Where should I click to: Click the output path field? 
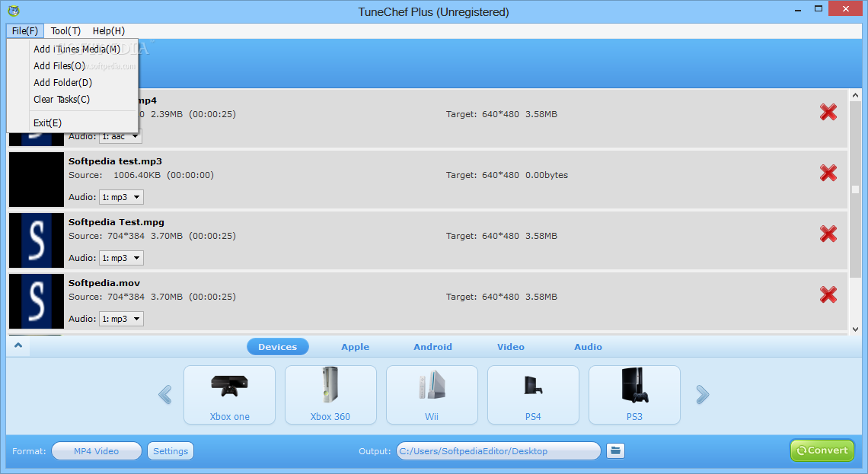point(498,450)
